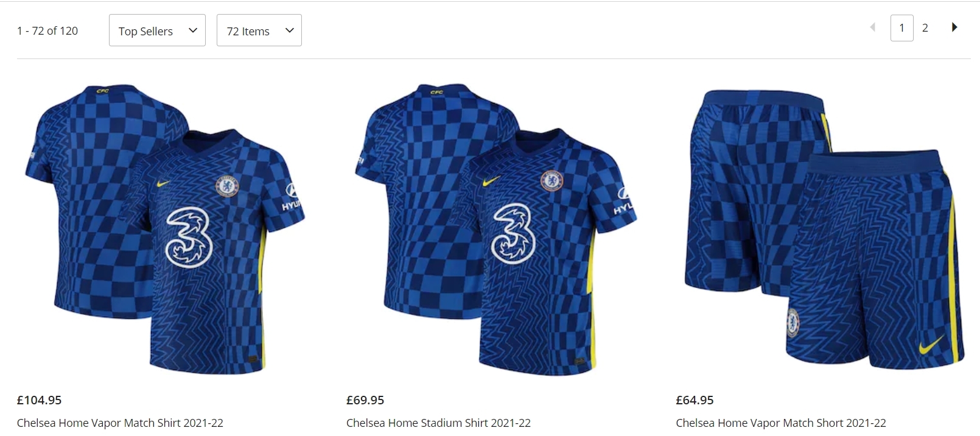
Task: Click the previous page arrow
Action: [873, 27]
